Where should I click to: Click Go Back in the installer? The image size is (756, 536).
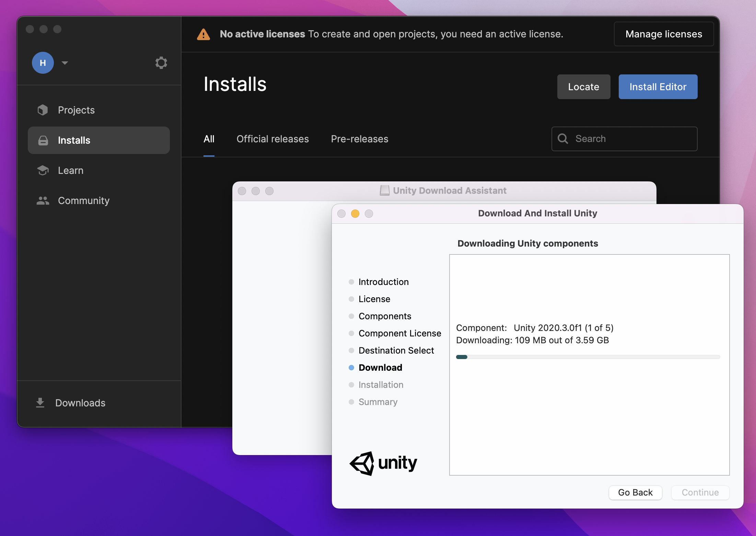(x=635, y=492)
